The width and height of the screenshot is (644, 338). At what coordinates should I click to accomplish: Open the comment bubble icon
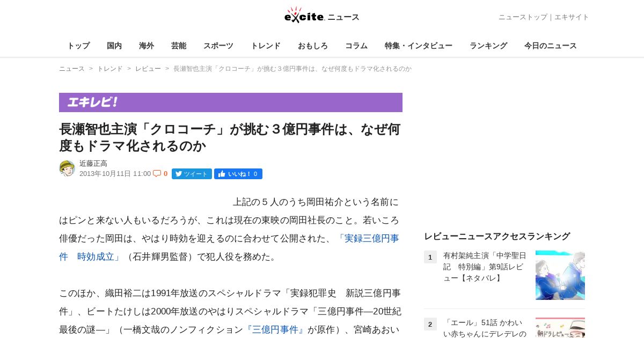[157, 173]
